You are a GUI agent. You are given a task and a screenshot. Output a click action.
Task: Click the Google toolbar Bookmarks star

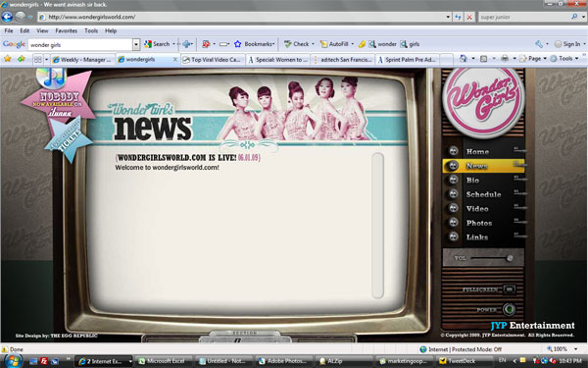(x=238, y=44)
